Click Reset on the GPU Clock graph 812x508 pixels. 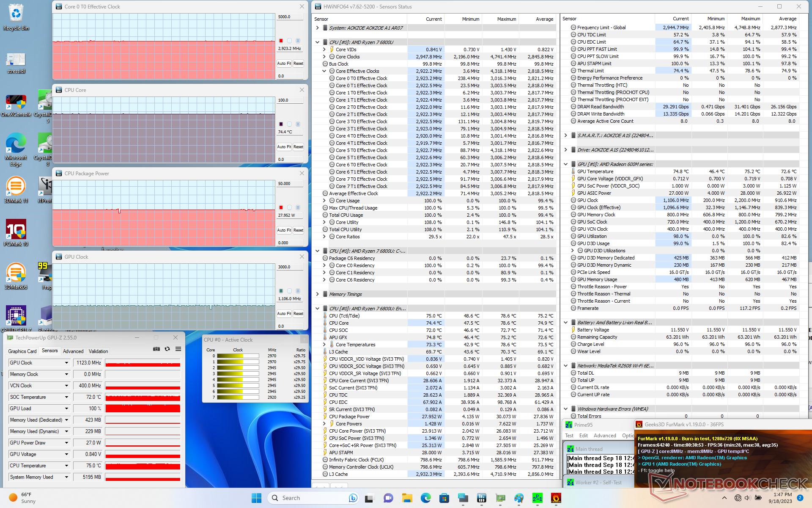point(298,314)
